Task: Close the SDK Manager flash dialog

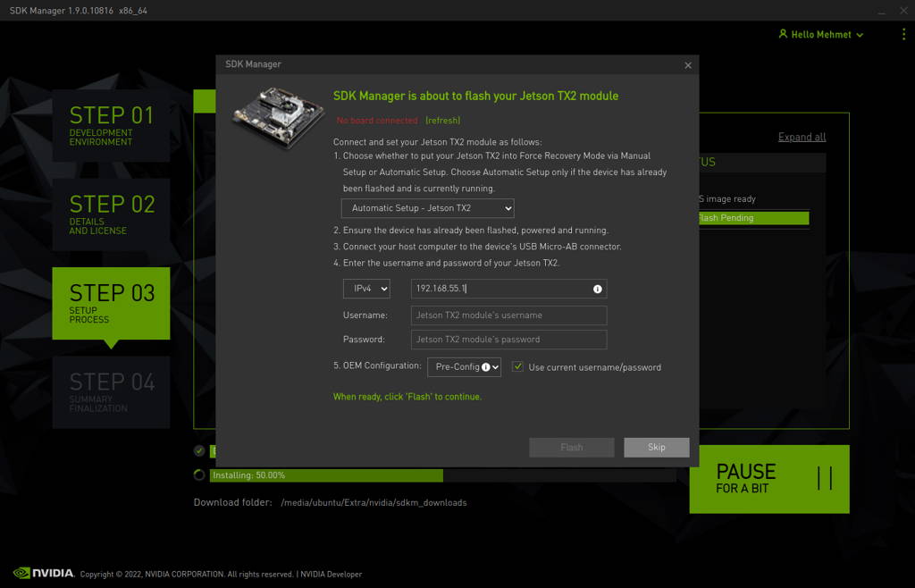Action: [688, 64]
